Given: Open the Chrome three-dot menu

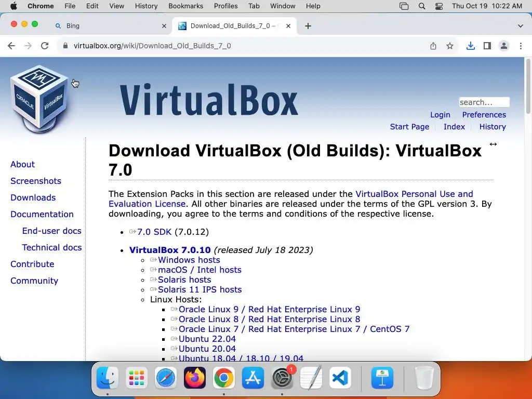Looking at the screenshot, I should [x=521, y=46].
